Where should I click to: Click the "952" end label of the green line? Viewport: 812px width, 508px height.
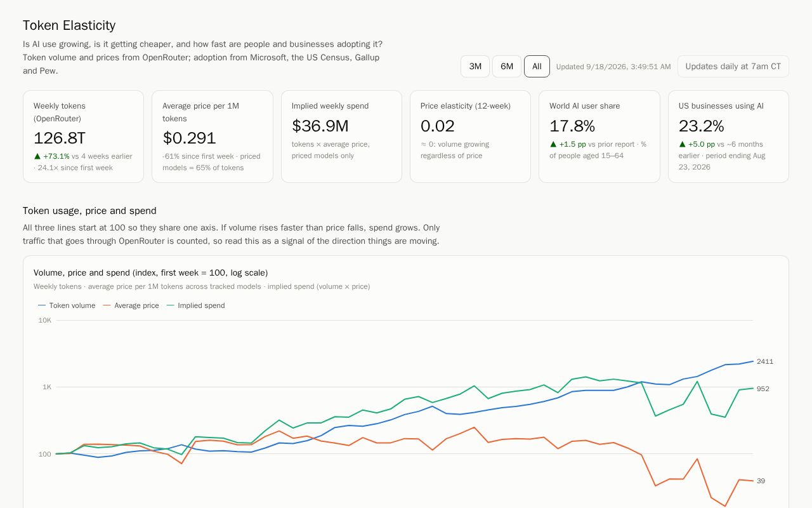[763, 389]
